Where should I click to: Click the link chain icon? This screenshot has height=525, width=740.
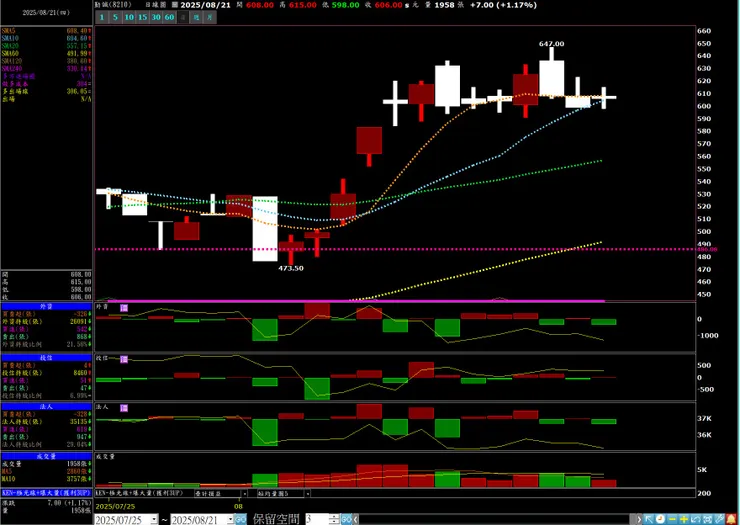coord(719,519)
